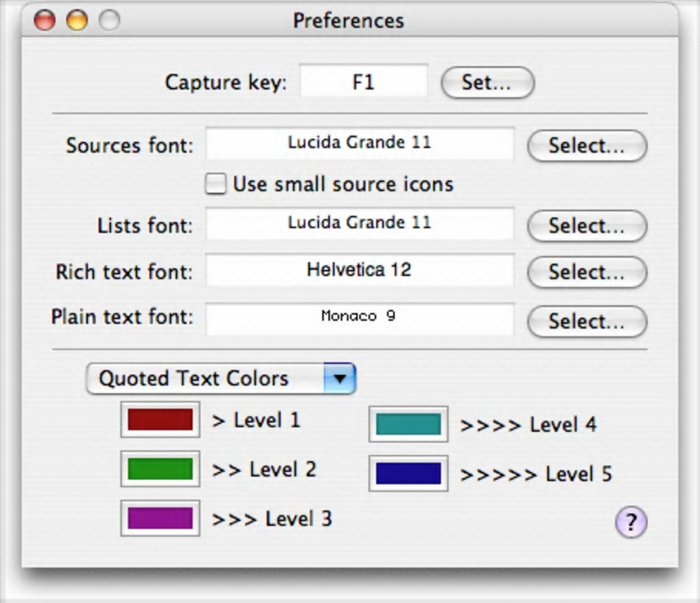The image size is (700, 603).
Task: Open the dark blue Level 5 swatch
Action: coord(408,473)
